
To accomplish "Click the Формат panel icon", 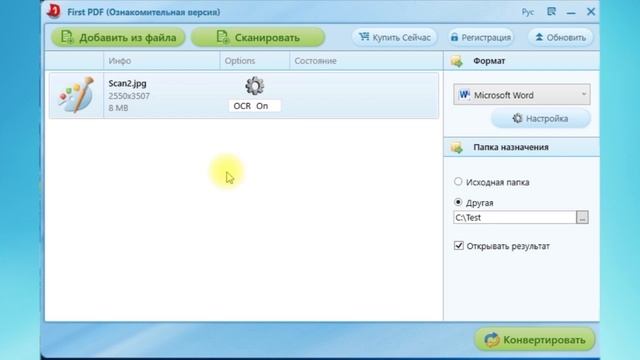I will [x=457, y=61].
